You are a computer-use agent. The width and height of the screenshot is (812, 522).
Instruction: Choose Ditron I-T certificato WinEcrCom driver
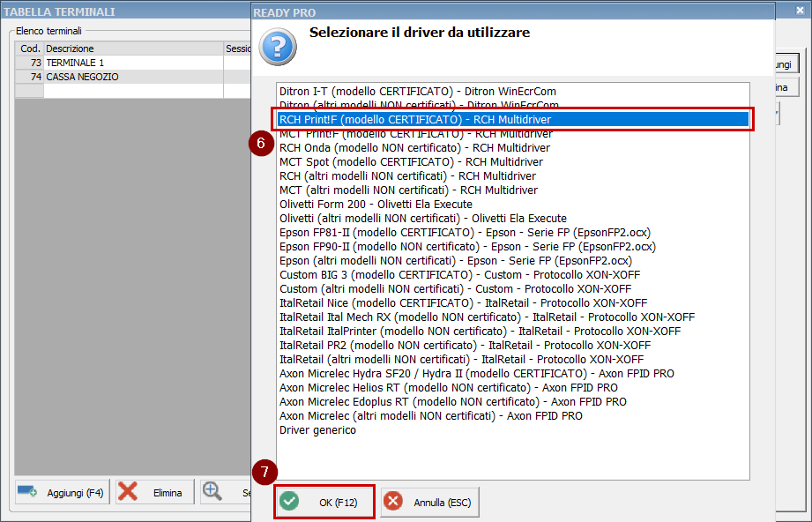(x=417, y=91)
